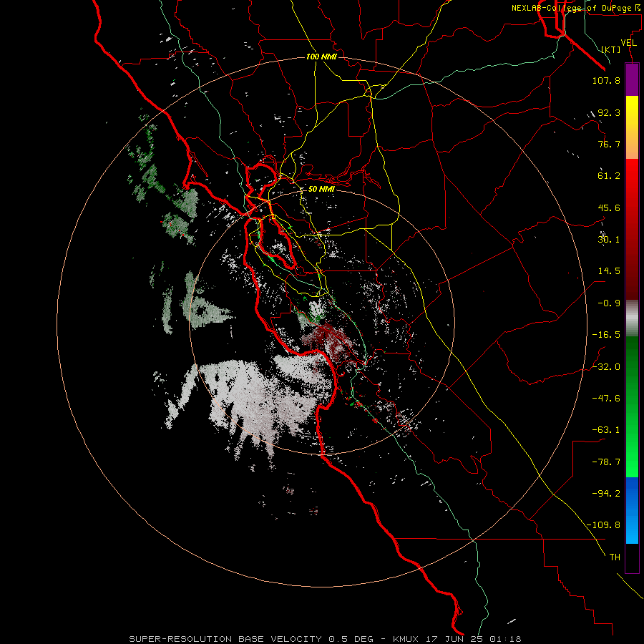644x644 pixels.
Task: Click the 100 NMI range ring label
Action: coord(321,57)
